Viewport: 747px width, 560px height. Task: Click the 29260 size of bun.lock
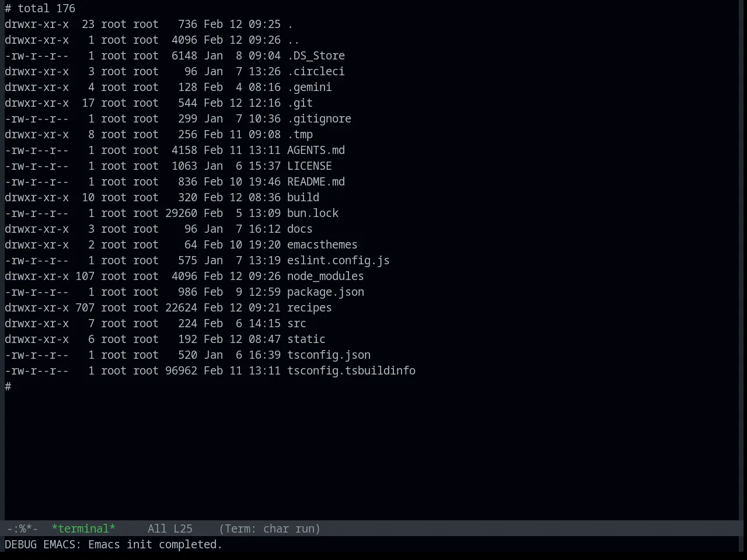(x=181, y=213)
